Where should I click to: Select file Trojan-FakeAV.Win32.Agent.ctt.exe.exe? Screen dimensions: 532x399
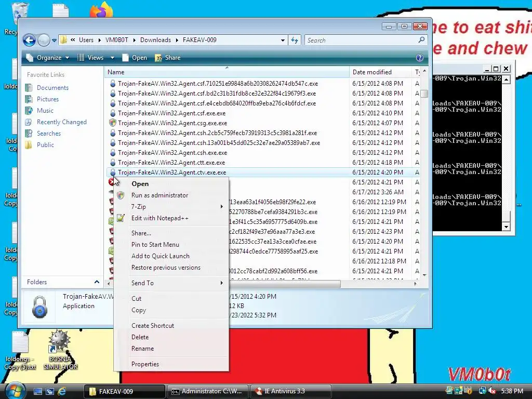171,163
